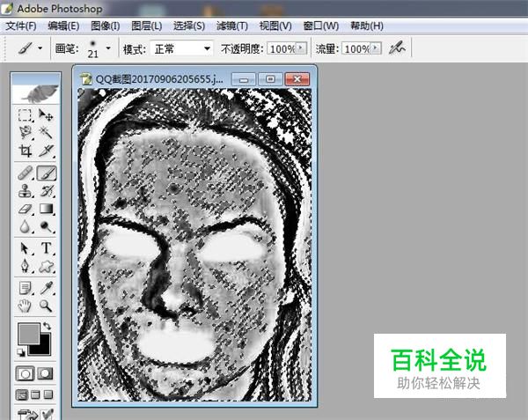Open the 图像(I) menu
This screenshot has width=528, height=420.
tap(106, 26)
